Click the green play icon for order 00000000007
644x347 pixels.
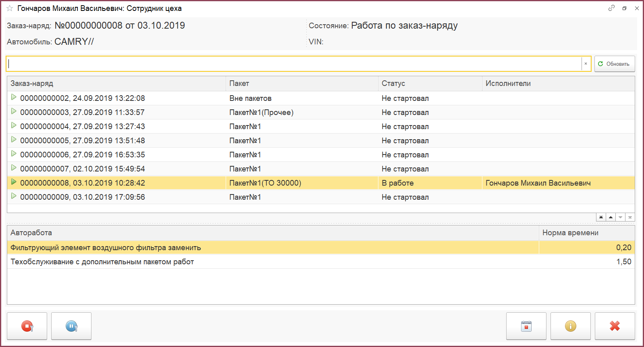point(14,168)
